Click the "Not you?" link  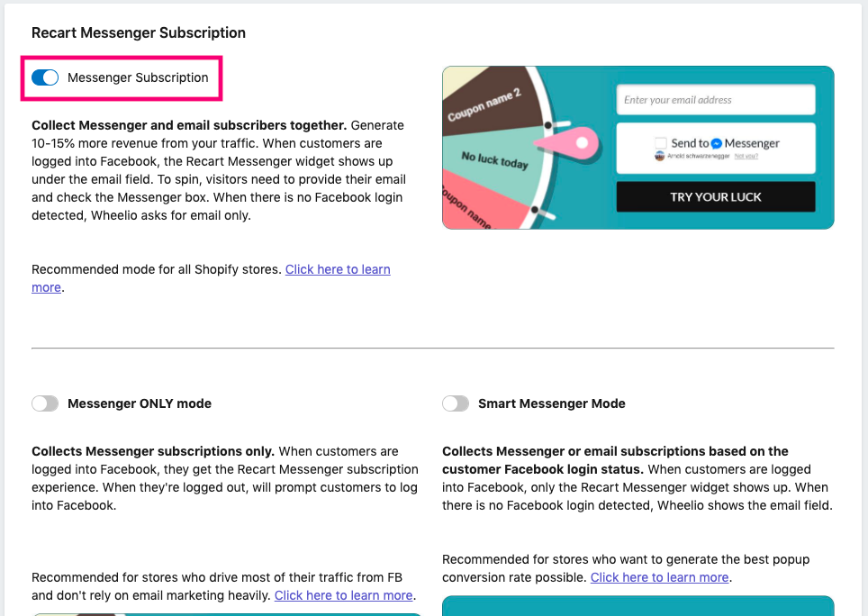coord(746,156)
